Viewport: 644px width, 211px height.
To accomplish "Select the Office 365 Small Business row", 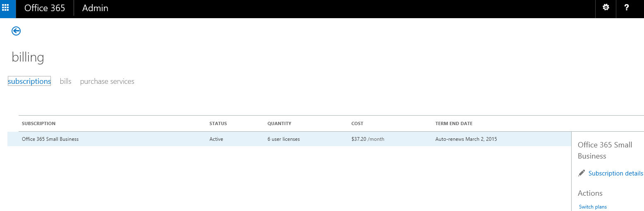I will 289,139.
